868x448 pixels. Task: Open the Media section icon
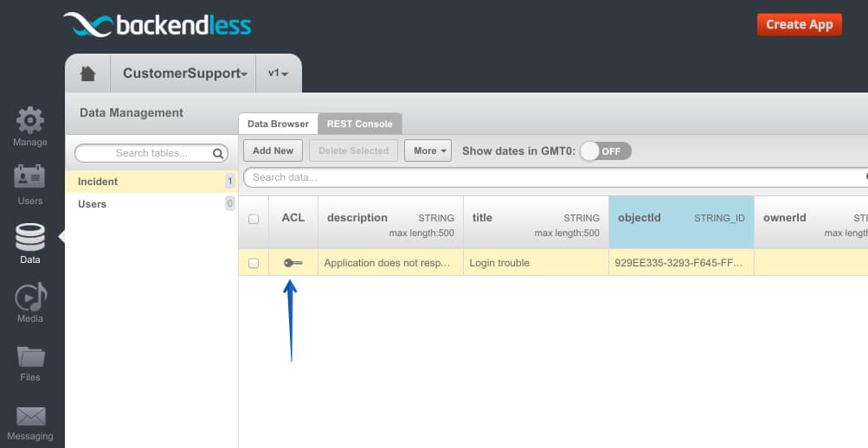pos(30,297)
